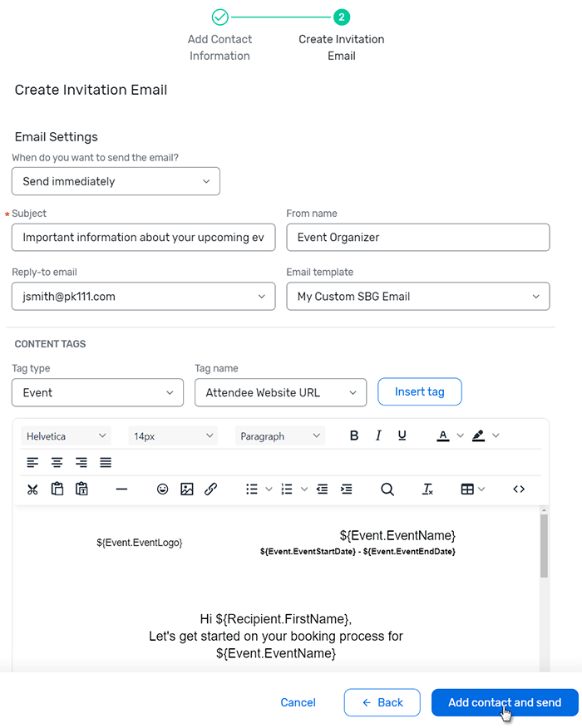Apply bold formatting to the email text

tap(354, 435)
